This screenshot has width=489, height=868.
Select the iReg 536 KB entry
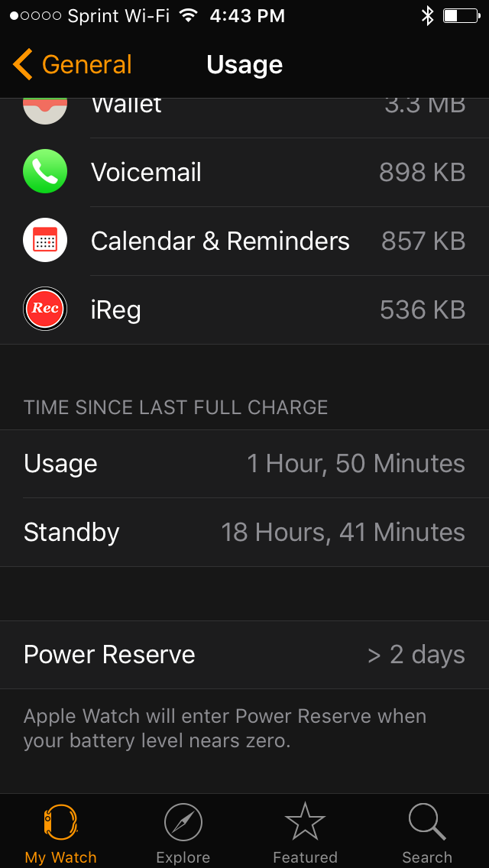[x=244, y=309]
